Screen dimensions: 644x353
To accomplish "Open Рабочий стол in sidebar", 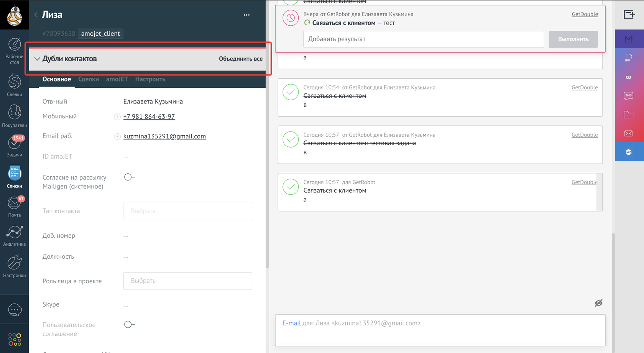I will [x=15, y=51].
